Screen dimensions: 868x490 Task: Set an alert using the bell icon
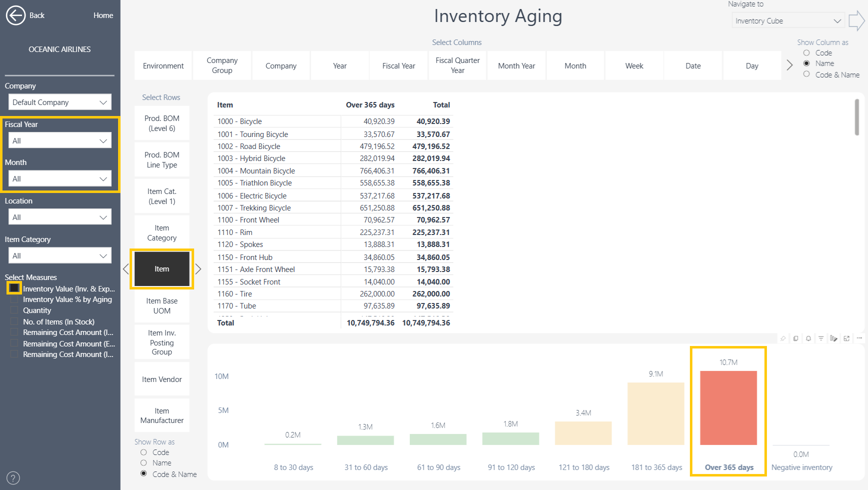pos(808,338)
